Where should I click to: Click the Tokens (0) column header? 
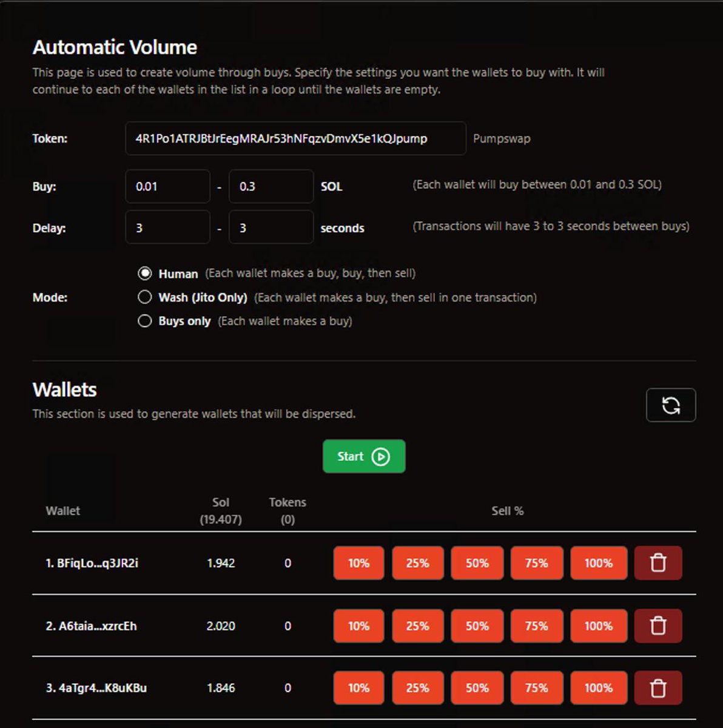[288, 511]
